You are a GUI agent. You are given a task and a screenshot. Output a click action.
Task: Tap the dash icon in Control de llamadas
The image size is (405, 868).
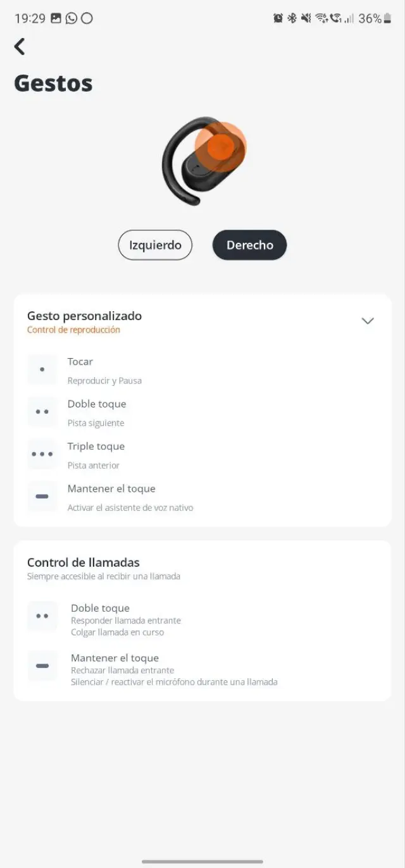click(42, 666)
